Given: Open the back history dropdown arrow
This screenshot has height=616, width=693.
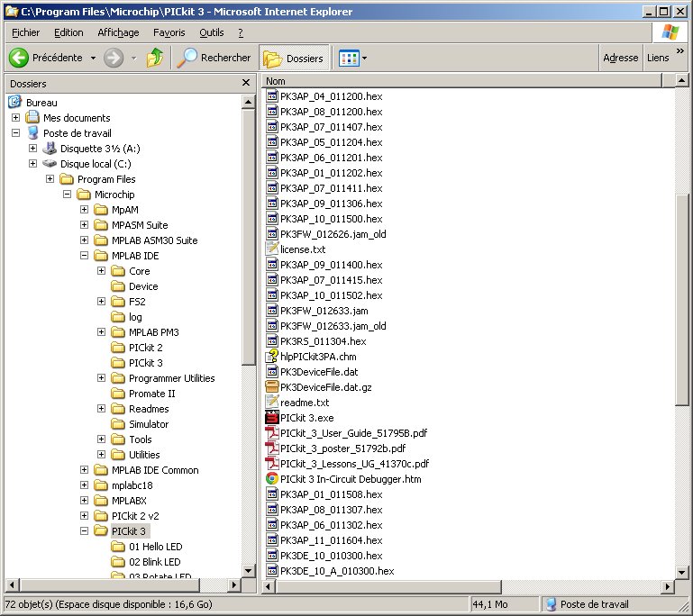Looking at the screenshot, I should tap(93, 58).
